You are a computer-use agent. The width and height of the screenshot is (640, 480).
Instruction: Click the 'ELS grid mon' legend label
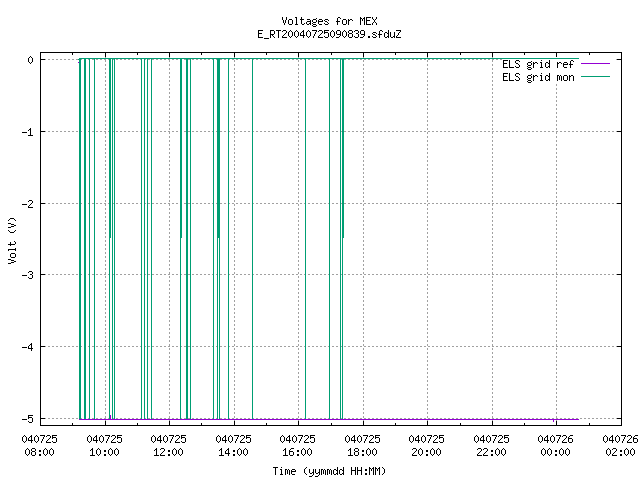point(538,77)
